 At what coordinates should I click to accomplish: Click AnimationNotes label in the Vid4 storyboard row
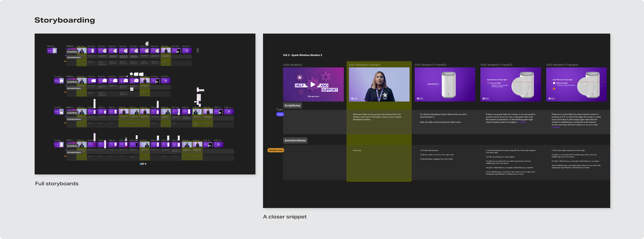click(74, 88)
